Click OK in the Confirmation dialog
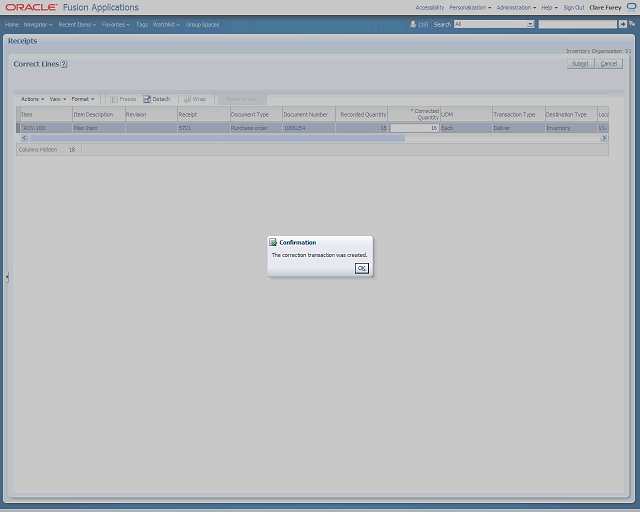Image resolution: width=640 pixels, height=512 pixels. coord(362,268)
